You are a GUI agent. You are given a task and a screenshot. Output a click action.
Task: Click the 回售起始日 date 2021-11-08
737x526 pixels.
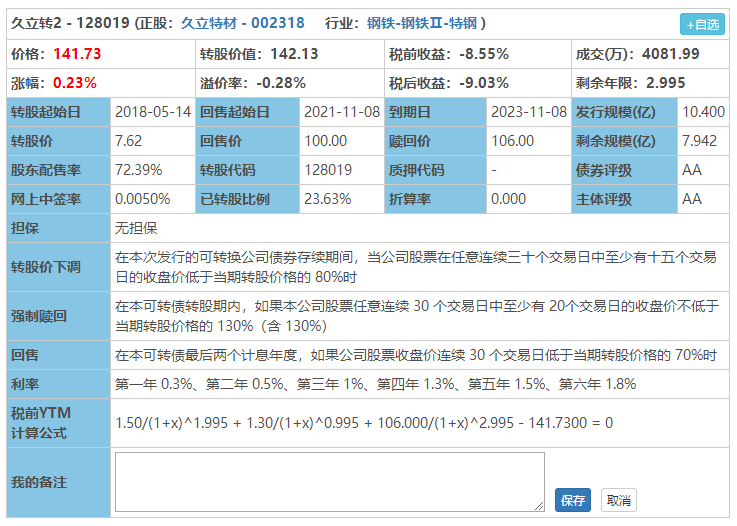tap(342, 112)
